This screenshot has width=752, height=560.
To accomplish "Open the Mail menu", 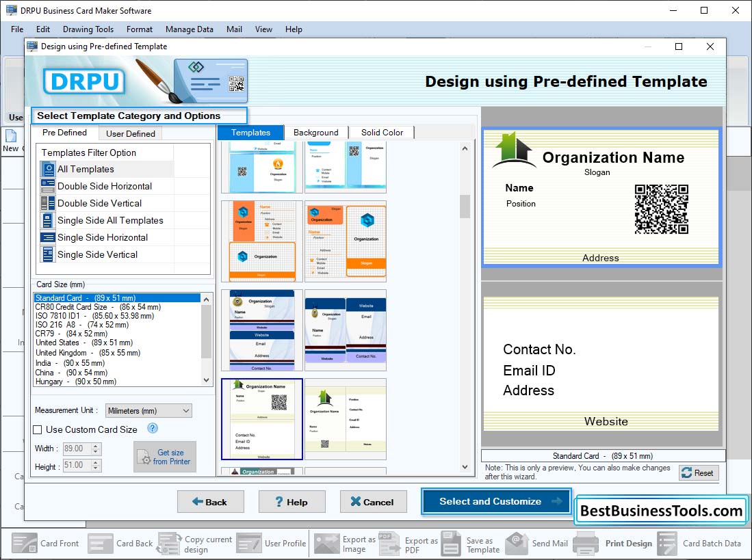I will (234, 29).
